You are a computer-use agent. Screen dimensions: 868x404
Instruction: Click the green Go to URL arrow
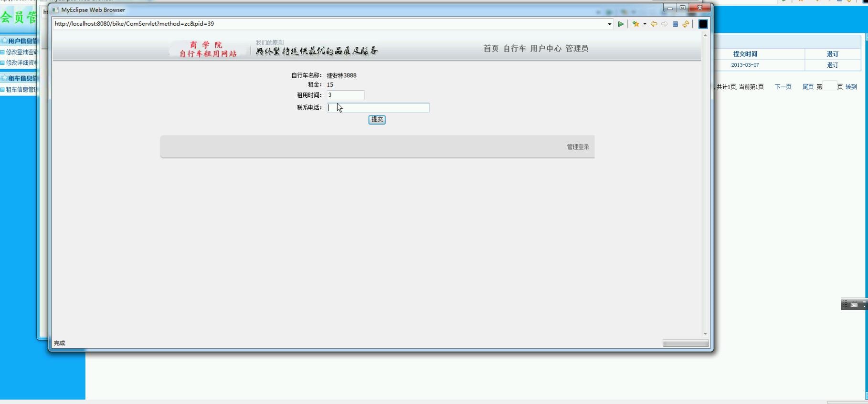pos(621,24)
